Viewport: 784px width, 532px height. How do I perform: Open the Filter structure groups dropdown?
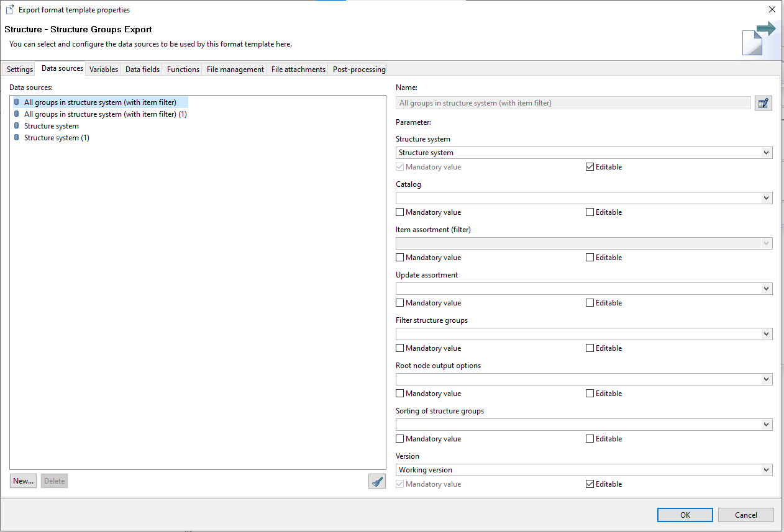584,334
